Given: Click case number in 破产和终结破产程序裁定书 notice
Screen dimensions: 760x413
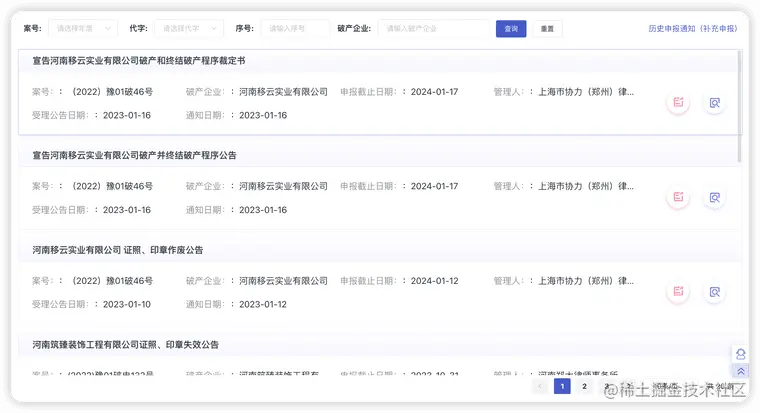Looking at the screenshot, I should (x=112, y=92).
